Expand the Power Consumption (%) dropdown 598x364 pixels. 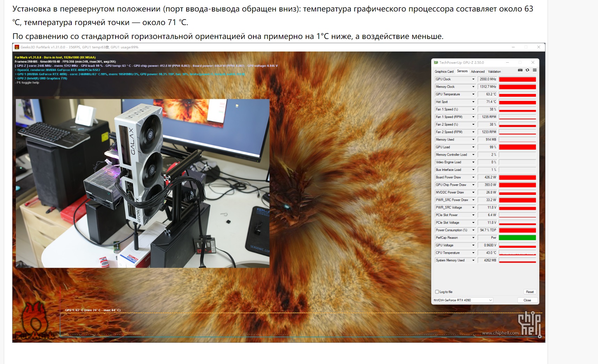pos(473,230)
